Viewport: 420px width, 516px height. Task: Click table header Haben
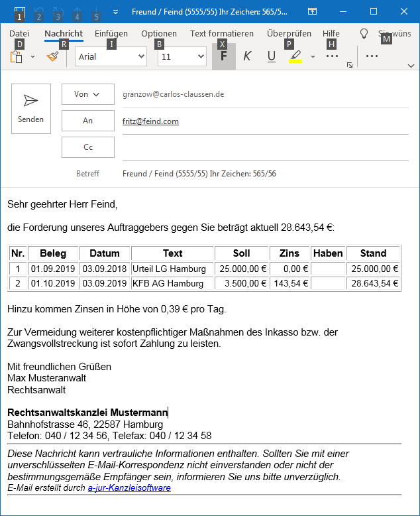click(328, 253)
